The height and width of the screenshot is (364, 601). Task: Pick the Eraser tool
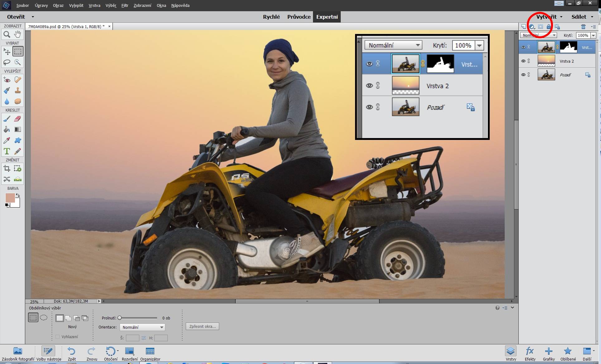18,119
